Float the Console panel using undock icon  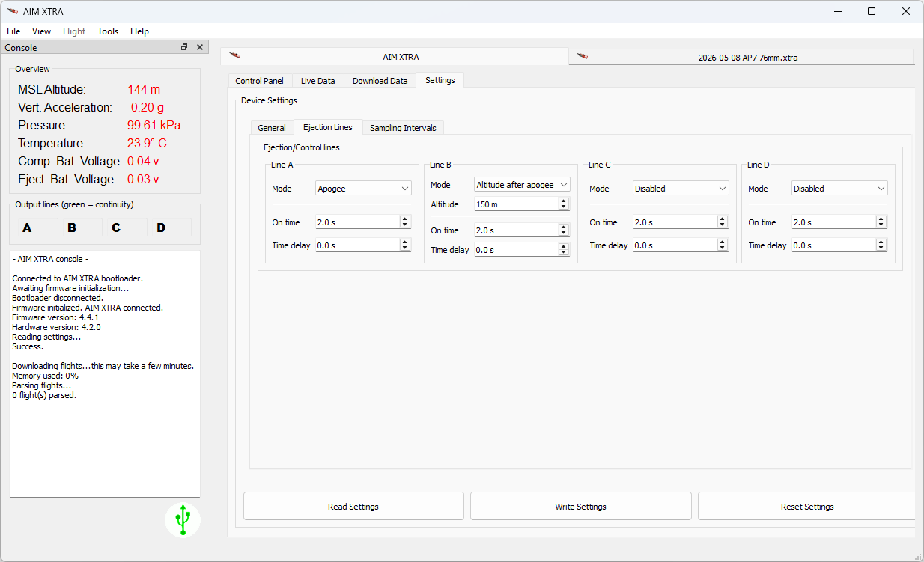(x=184, y=47)
